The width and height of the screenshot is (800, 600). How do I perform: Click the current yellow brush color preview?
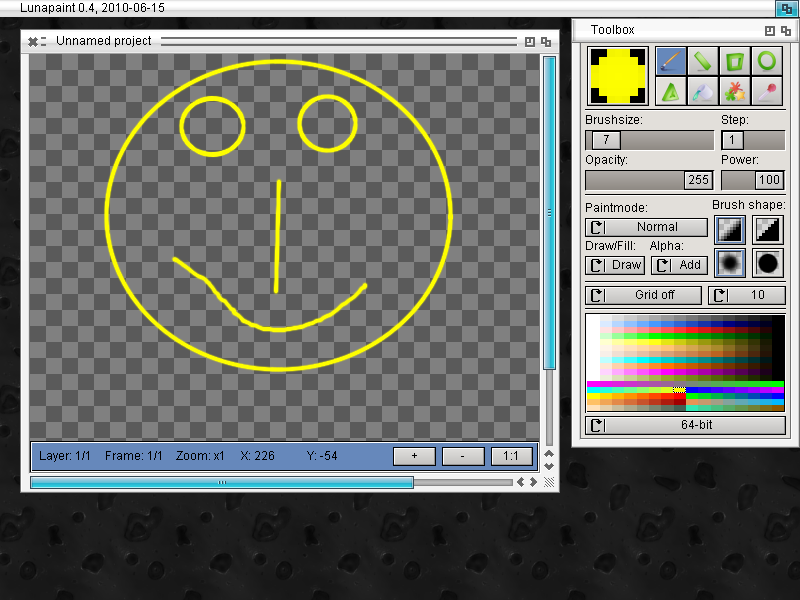(x=618, y=76)
